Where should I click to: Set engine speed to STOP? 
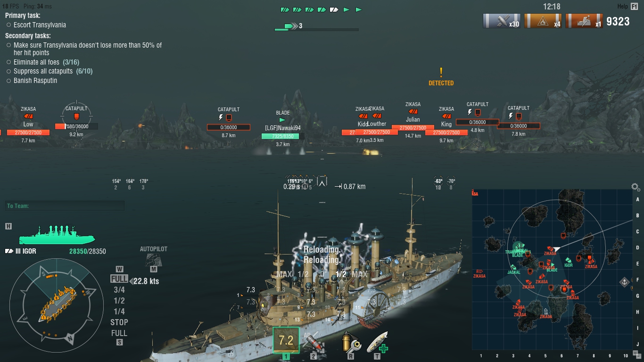[119, 322]
